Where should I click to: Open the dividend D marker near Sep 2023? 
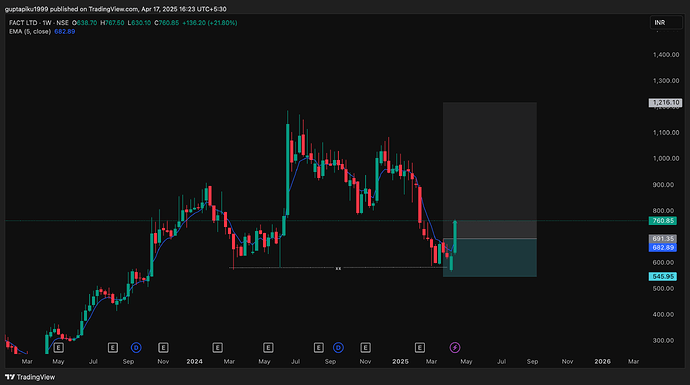pyautogui.click(x=136, y=348)
